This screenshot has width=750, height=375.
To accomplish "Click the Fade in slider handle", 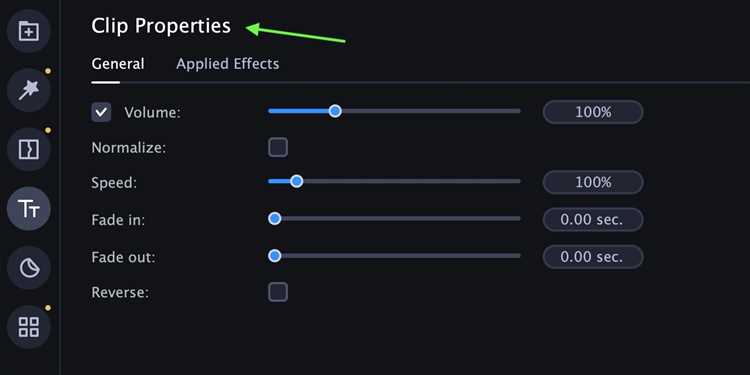I will tap(275, 219).
